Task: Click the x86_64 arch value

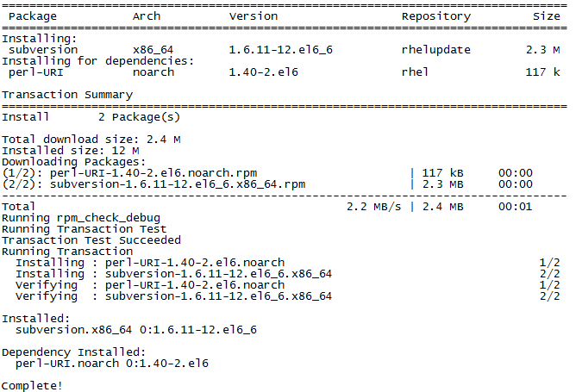Action: [153, 50]
